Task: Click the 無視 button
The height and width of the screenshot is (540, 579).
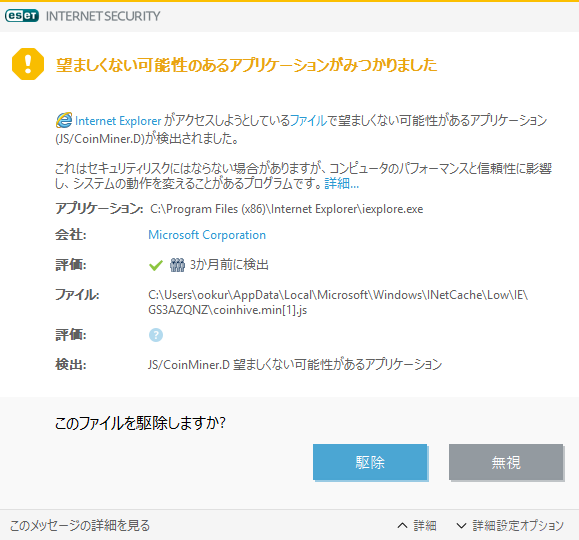Action: point(506,462)
